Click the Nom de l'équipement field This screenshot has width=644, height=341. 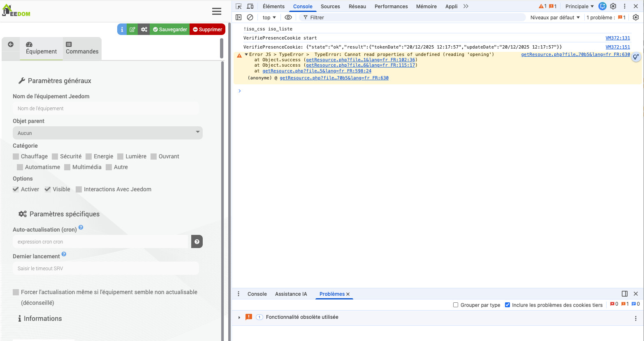click(x=106, y=109)
